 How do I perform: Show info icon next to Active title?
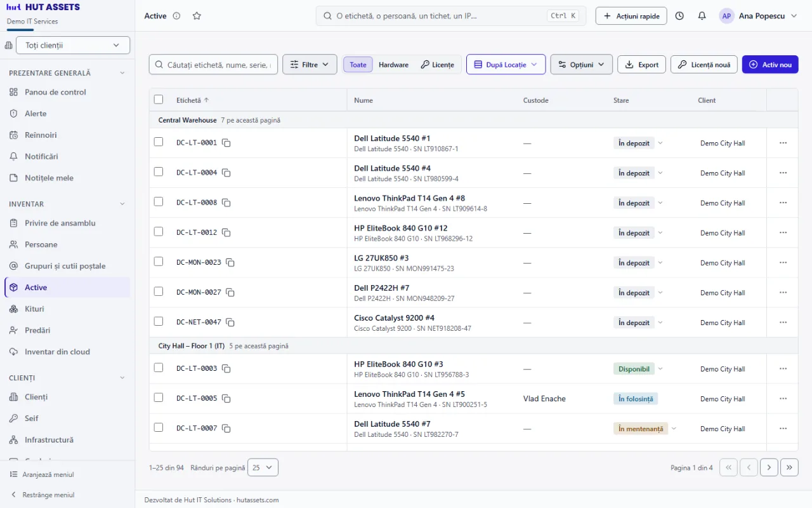coord(176,16)
